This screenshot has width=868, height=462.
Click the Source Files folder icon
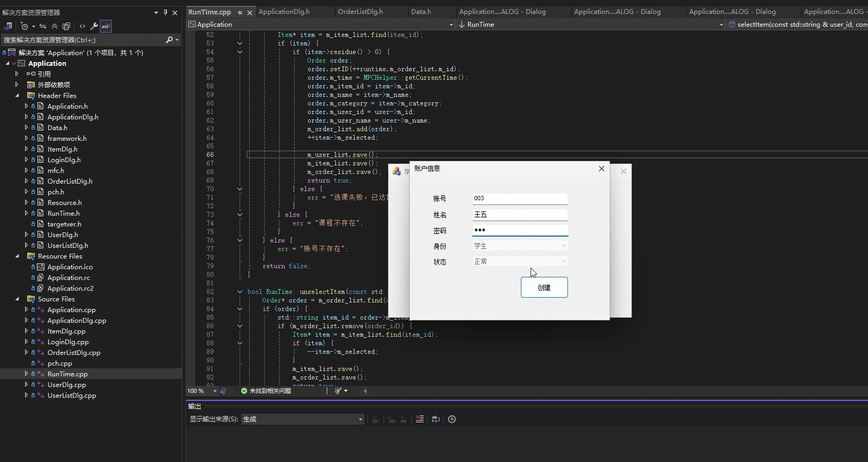pos(31,299)
